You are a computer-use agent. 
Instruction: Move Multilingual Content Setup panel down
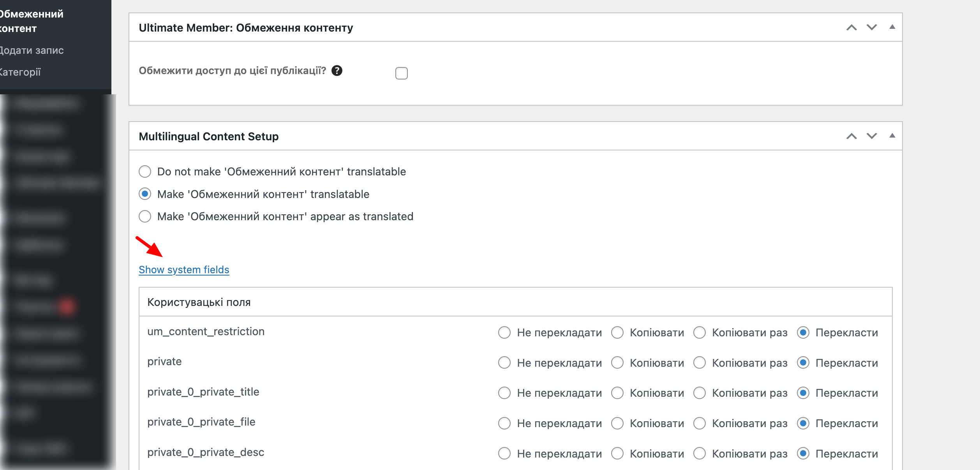(x=871, y=136)
